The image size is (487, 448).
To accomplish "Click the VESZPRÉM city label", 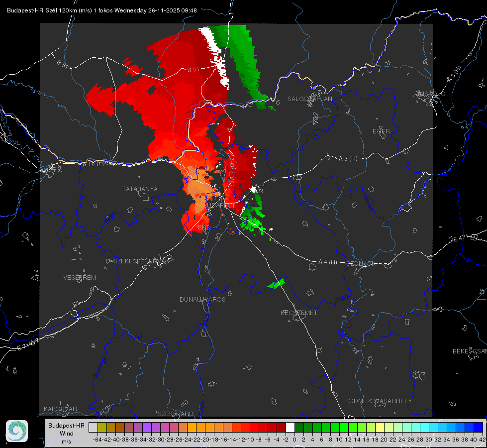I will coord(80,277).
